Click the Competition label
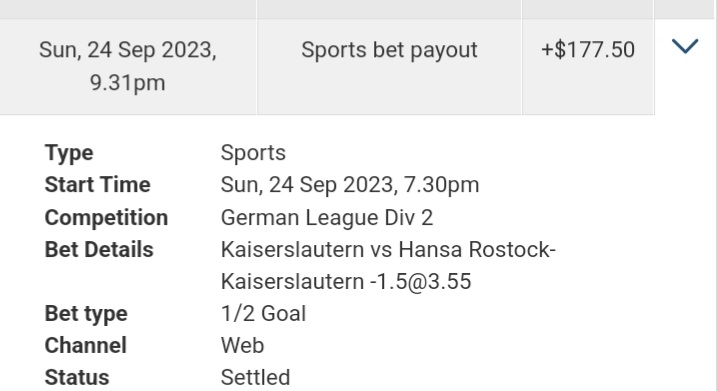This screenshot has height=391, width=717. tap(106, 218)
